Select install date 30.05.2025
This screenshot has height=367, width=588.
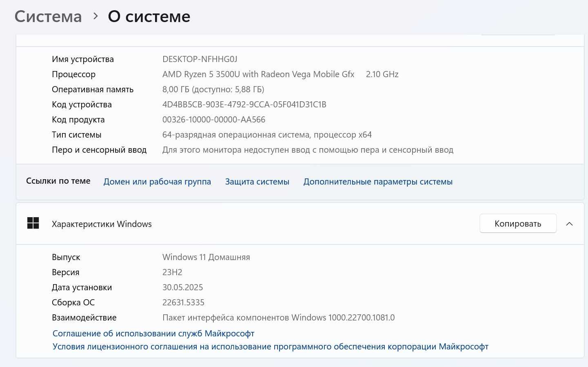(183, 287)
